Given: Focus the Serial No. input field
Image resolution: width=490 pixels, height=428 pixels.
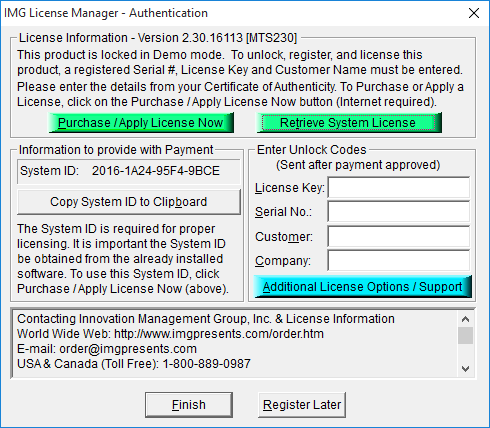Looking at the screenshot, I should tap(399, 212).
